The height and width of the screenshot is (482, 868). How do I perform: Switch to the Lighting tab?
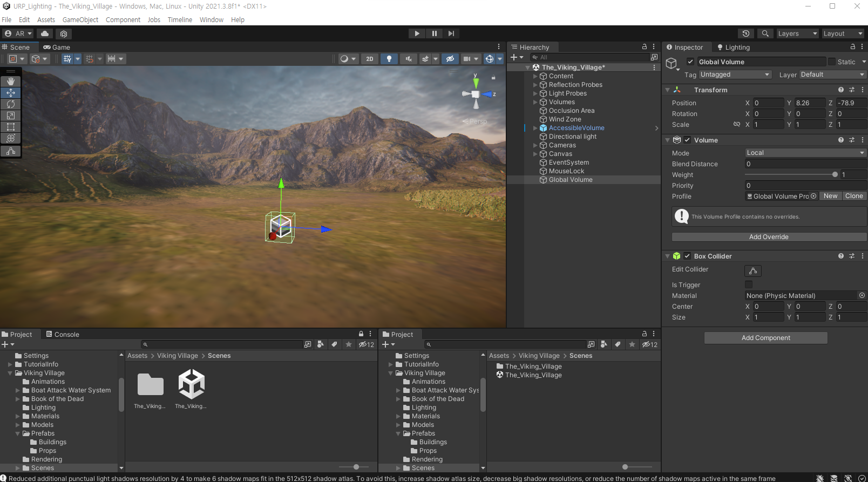tap(733, 47)
